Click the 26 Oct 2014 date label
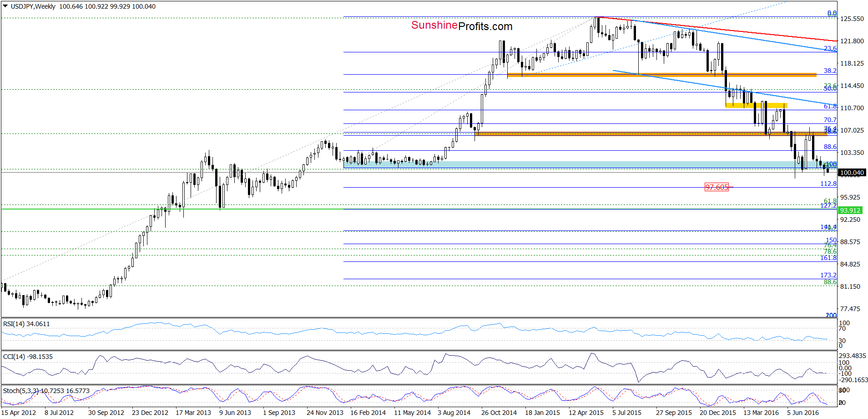The image size is (868, 419). coord(499,413)
